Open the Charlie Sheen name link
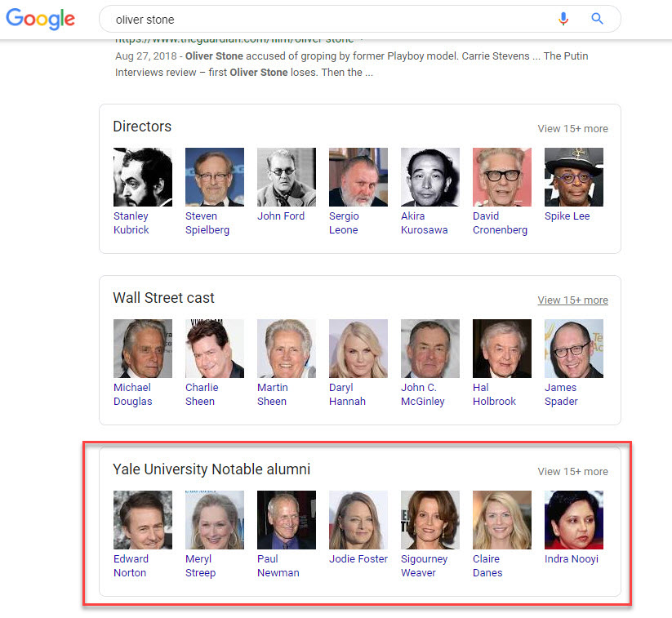Image resolution: width=672 pixels, height=618 pixels. tap(201, 394)
